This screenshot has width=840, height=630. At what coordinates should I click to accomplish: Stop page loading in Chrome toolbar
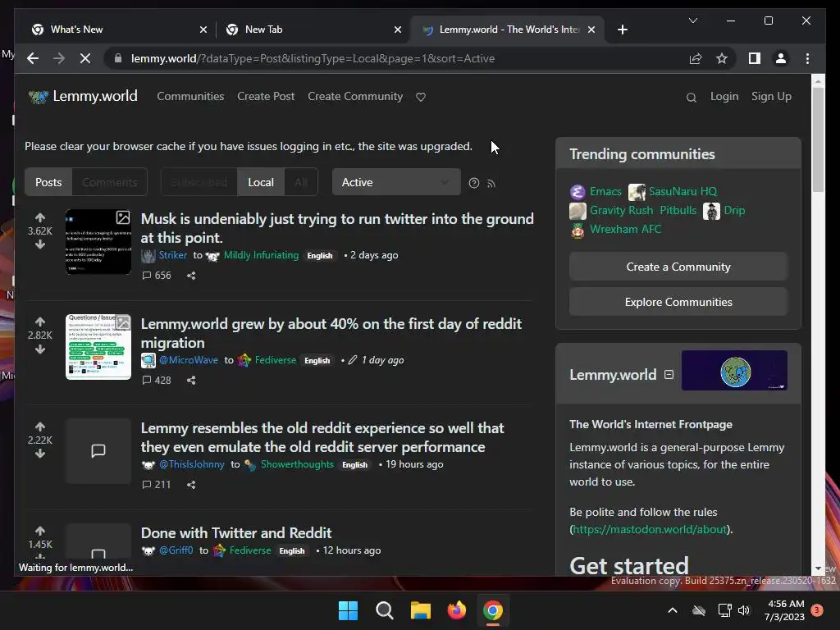[x=85, y=58]
